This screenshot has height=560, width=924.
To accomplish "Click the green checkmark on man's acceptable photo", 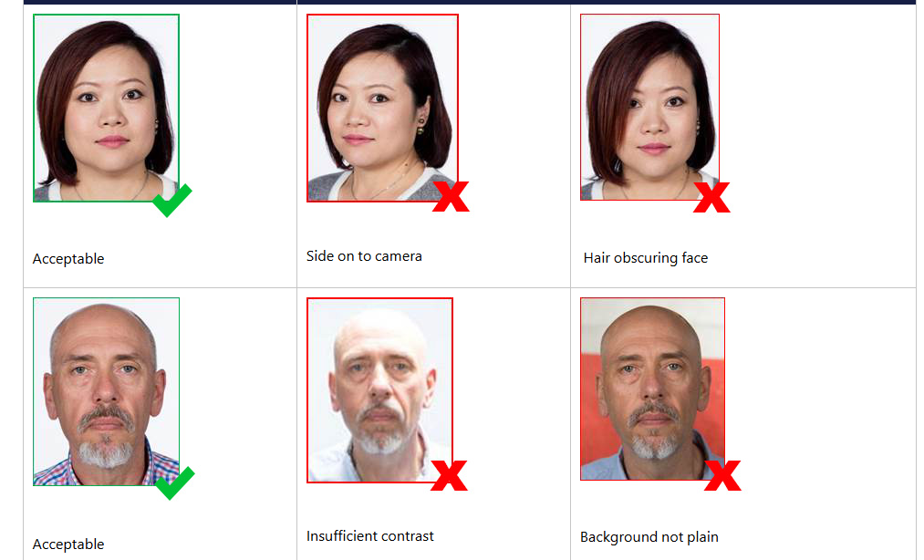I will [x=174, y=482].
